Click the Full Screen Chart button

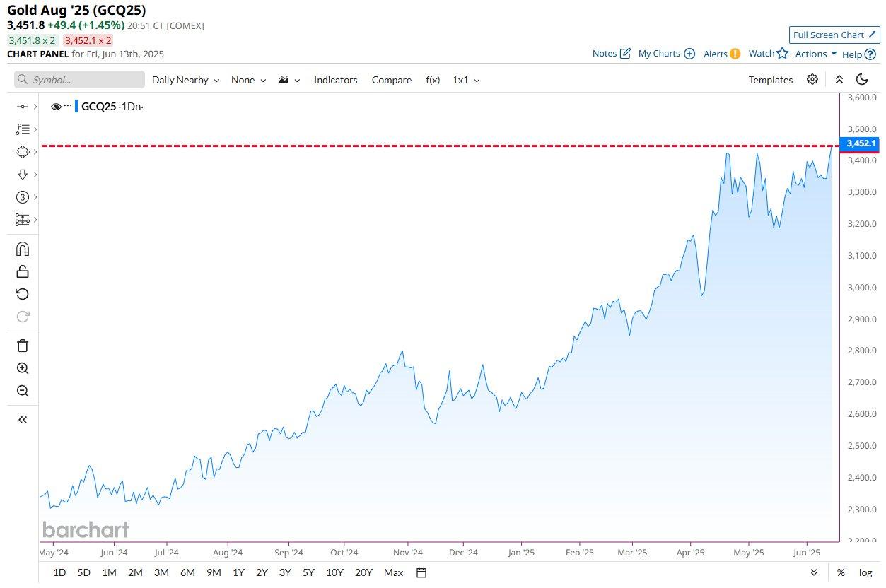pyautogui.click(x=834, y=35)
